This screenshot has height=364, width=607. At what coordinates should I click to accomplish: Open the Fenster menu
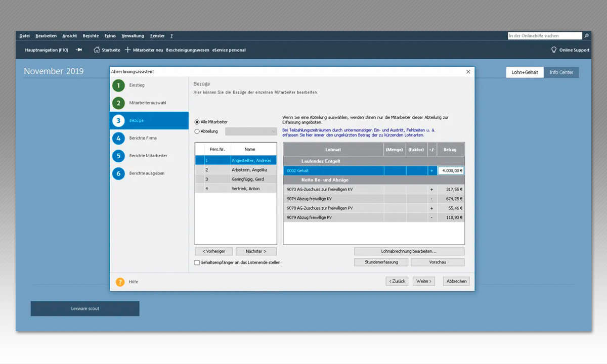[x=157, y=36]
